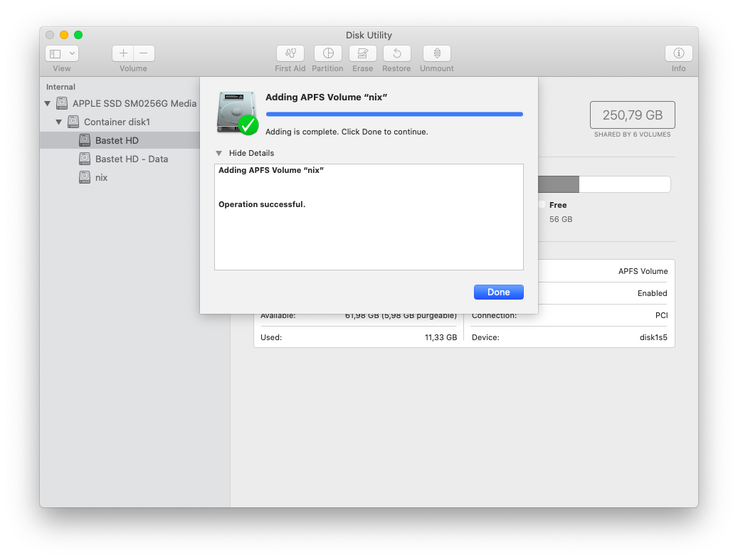This screenshot has width=738, height=560.
Task: Click the Used: row label
Action: (271, 337)
